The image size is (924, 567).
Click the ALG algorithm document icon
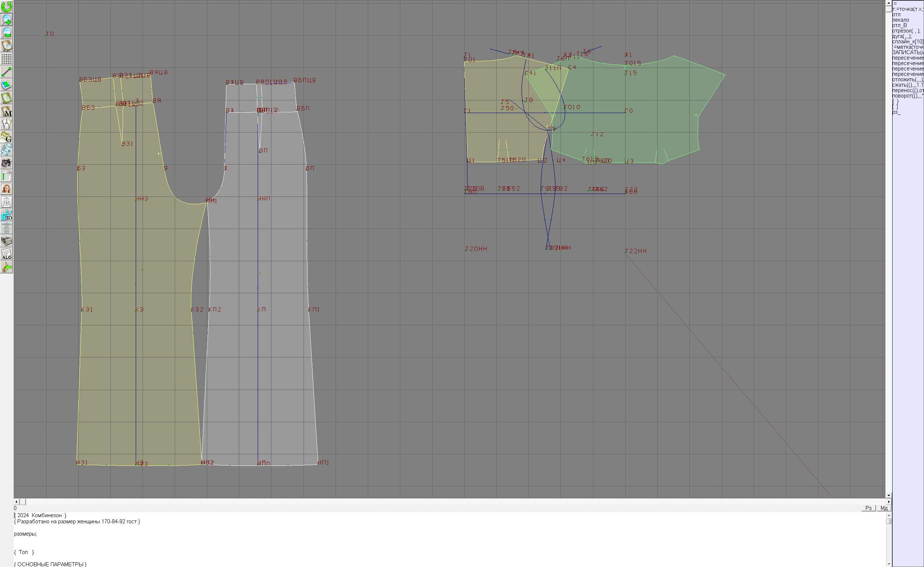pos(6,254)
